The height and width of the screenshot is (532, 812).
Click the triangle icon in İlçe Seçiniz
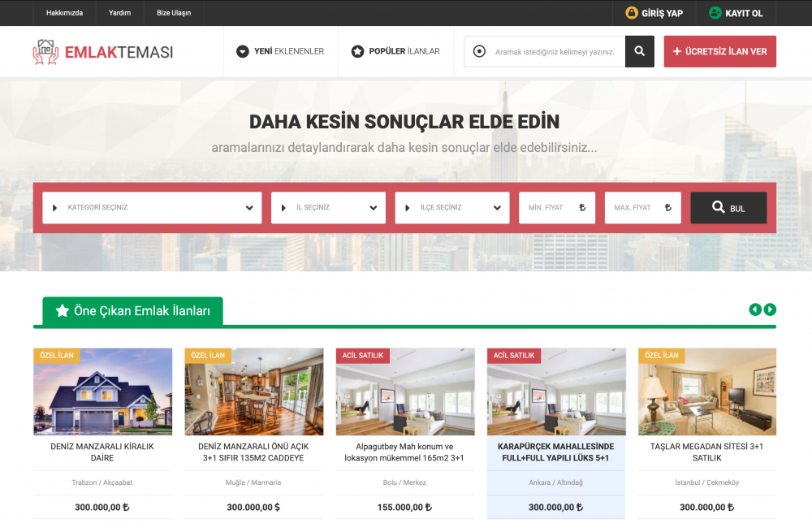click(x=407, y=208)
